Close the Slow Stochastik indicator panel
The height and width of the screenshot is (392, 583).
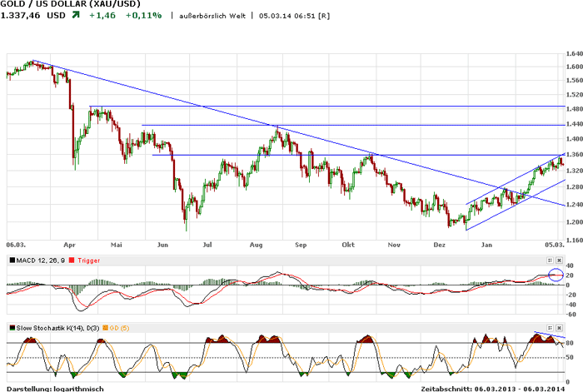(559, 327)
